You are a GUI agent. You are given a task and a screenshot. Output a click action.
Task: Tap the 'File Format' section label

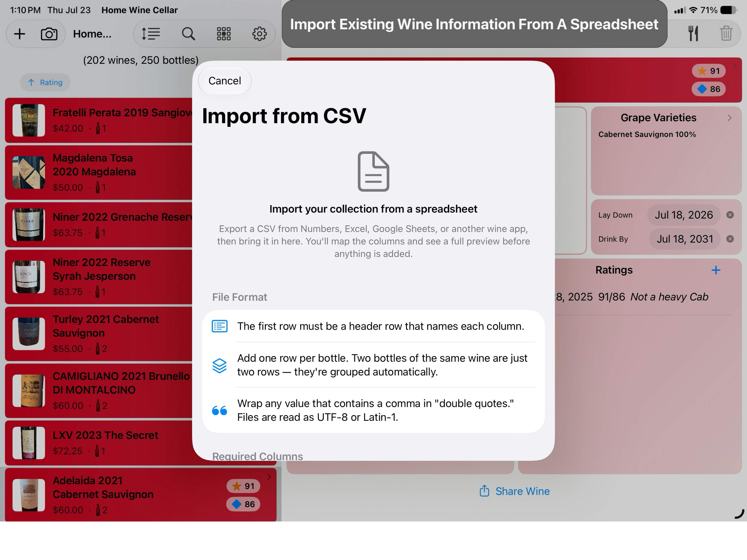click(239, 297)
